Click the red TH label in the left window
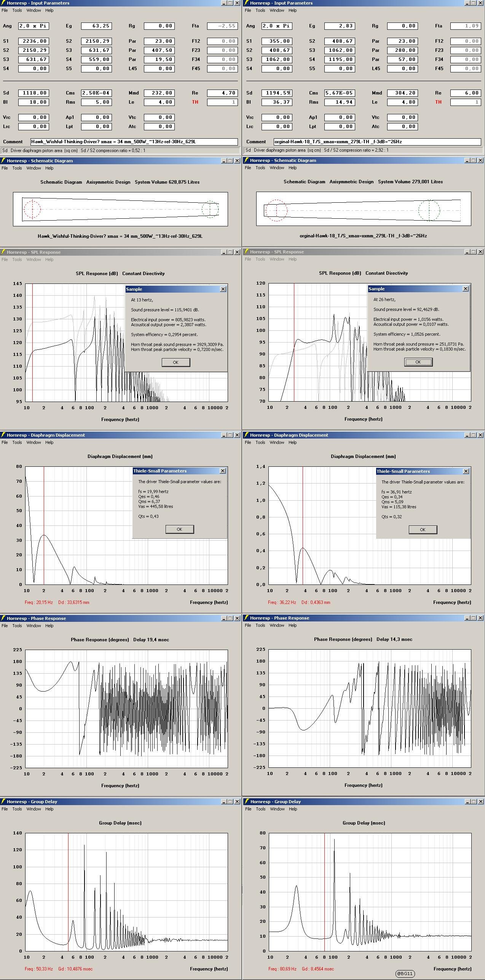This screenshot has height=980, width=485. (x=195, y=102)
